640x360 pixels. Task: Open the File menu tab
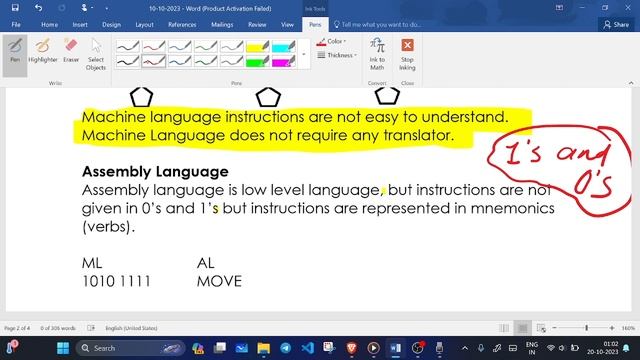(x=16, y=24)
